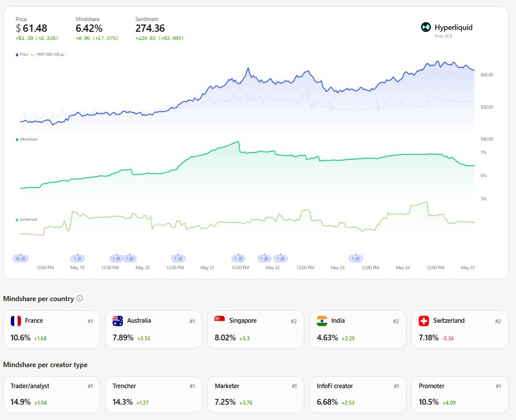Open the Switzerland mindshare card
This screenshot has width=516, height=420.
(x=460, y=330)
